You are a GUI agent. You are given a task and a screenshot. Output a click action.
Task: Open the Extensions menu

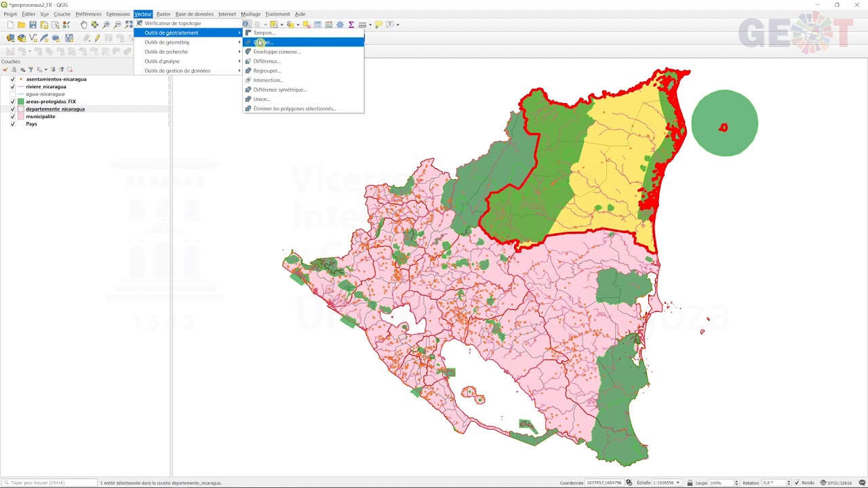coord(118,14)
